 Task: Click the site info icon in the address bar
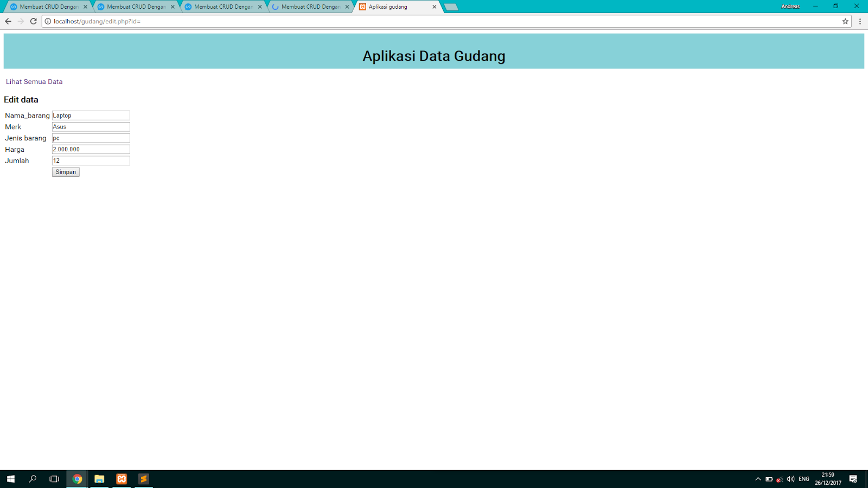coord(47,22)
